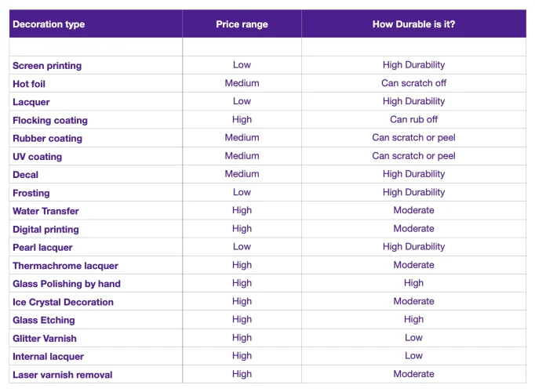
Task: Click the 'Can scratch off' durability cell
Action: coord(413,83)
